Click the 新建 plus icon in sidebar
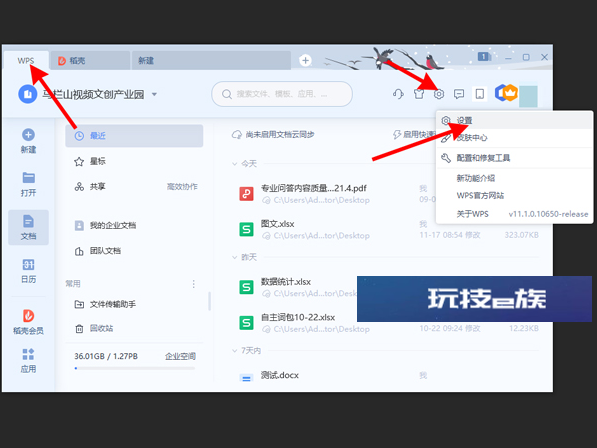 [28, 134]
